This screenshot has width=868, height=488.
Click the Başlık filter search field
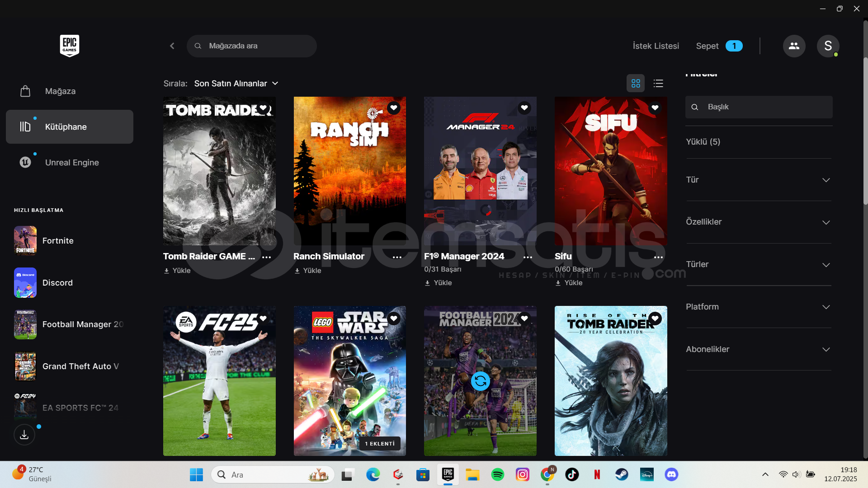tap(759, 107)
